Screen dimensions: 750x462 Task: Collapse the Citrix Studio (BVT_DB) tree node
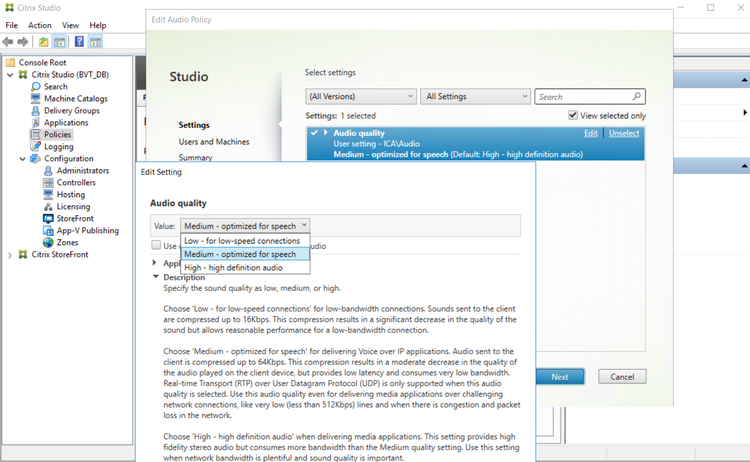tap(10, 75)
